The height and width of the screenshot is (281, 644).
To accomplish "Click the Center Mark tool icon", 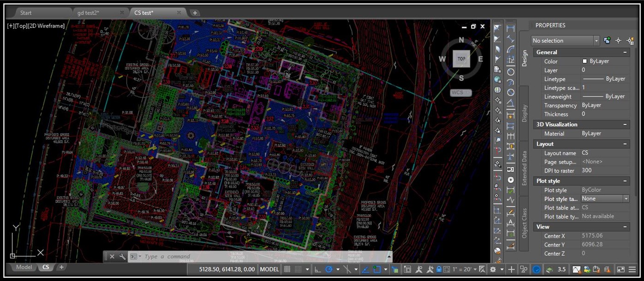I will [x=511, y=180].
